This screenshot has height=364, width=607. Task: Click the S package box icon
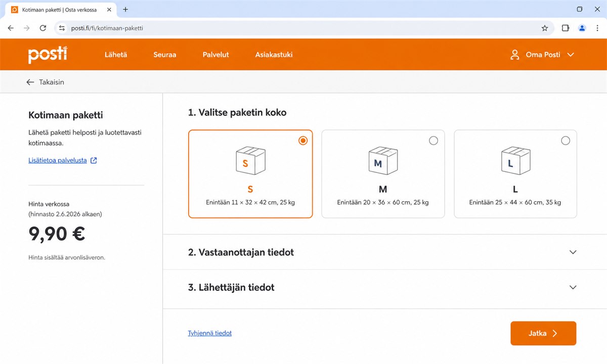[250, 162]
